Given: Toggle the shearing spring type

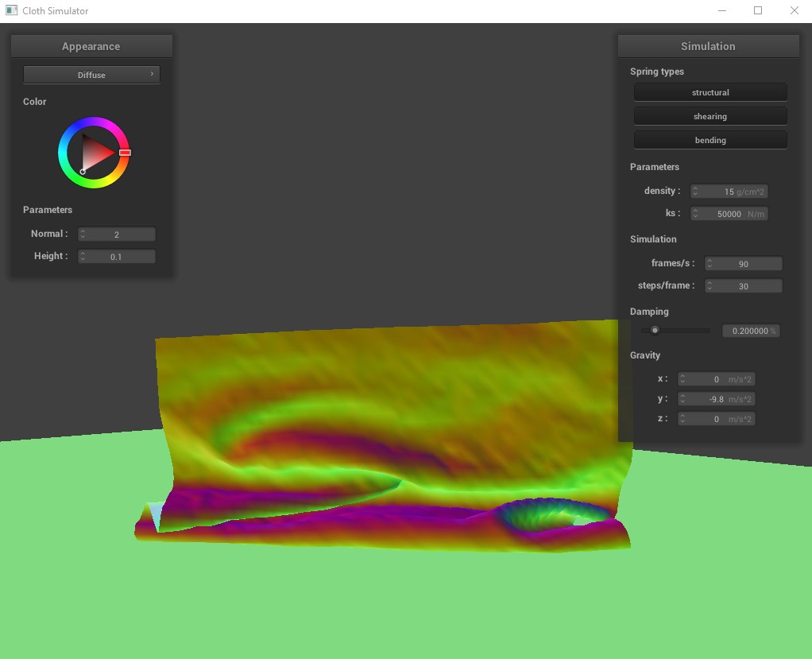Looking at the screenshot, I should point(710,116).
